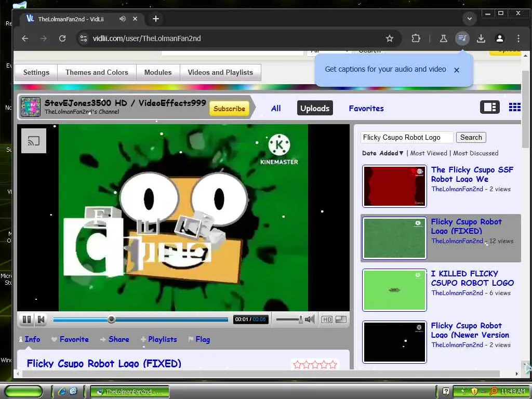Open the Newer Version video thumbnail
The height and width of the screenshot is (399, 532).
[x=394, y=342]
